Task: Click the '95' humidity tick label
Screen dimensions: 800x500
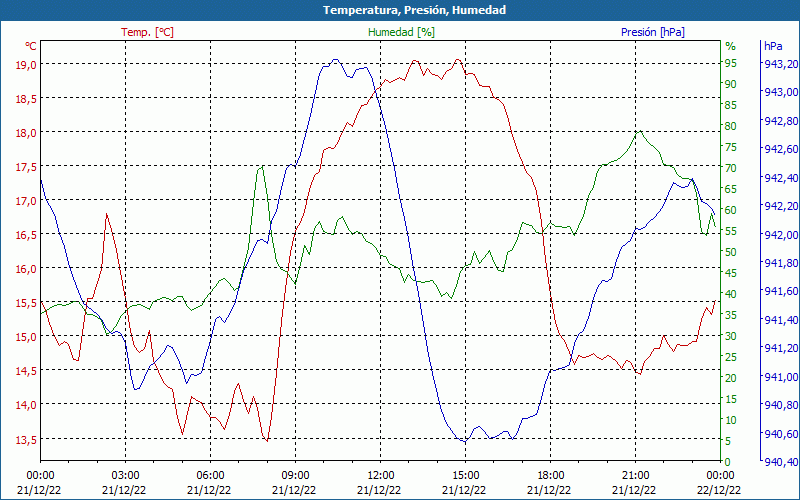Action: (x=731, y=63)
